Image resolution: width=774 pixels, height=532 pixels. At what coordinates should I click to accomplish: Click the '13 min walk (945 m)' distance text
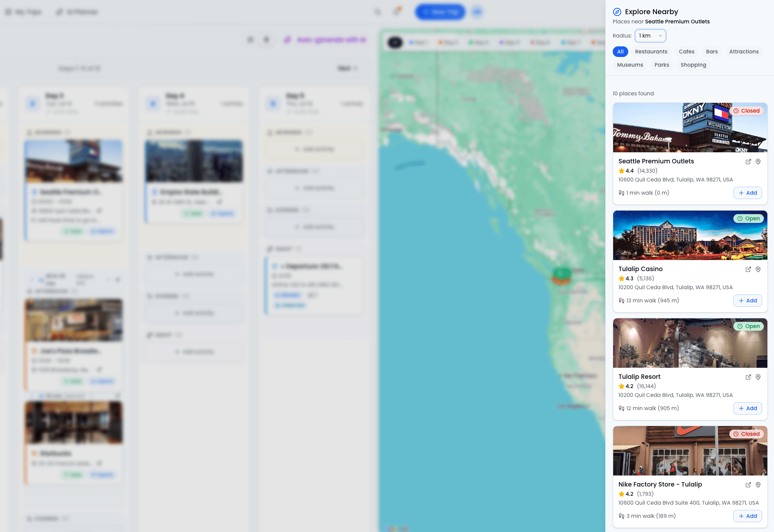[x=653, y=301]
